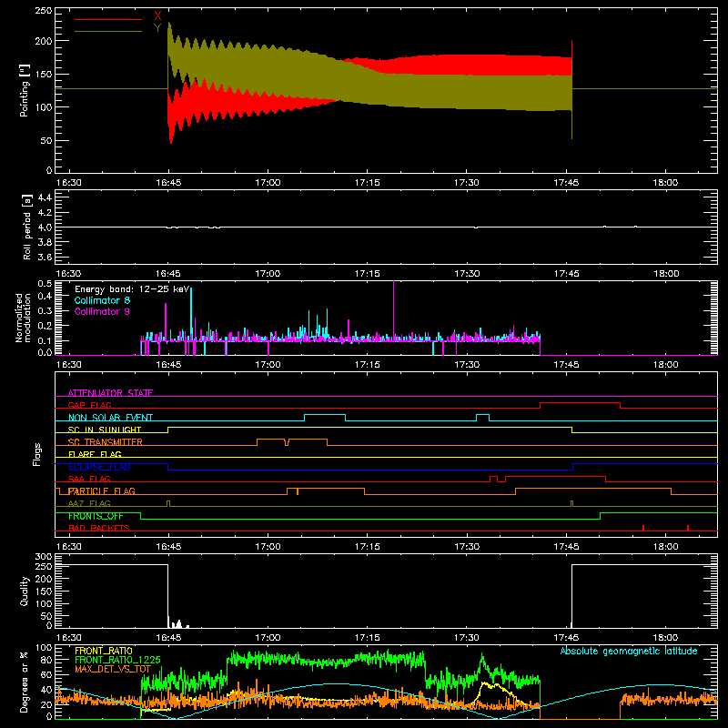Click 17:00 time label under Roll period plot
Viewport: 728px width, 728px height.
(x=268, y=274)
